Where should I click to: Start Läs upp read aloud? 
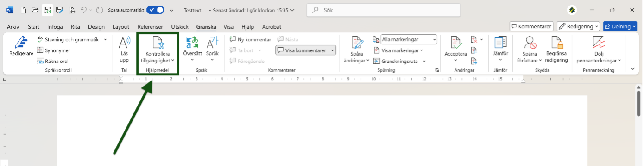tap(124, 50)
